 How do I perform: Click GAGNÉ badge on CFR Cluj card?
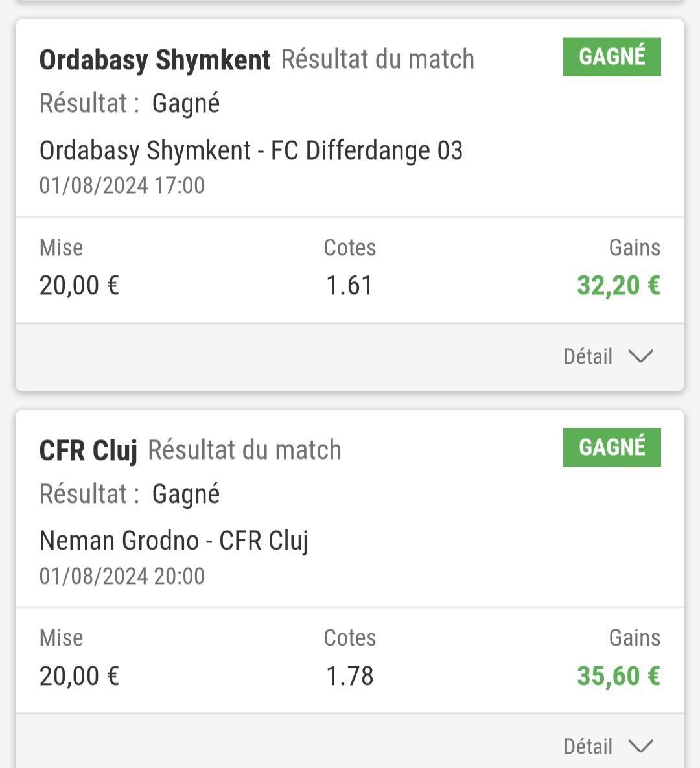coord(612,447)
